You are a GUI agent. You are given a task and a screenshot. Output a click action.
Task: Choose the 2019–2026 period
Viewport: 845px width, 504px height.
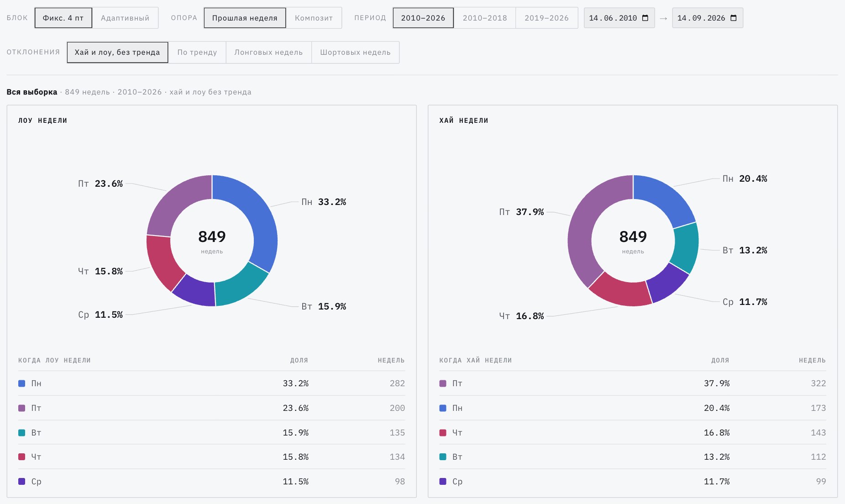click(546, 18)
